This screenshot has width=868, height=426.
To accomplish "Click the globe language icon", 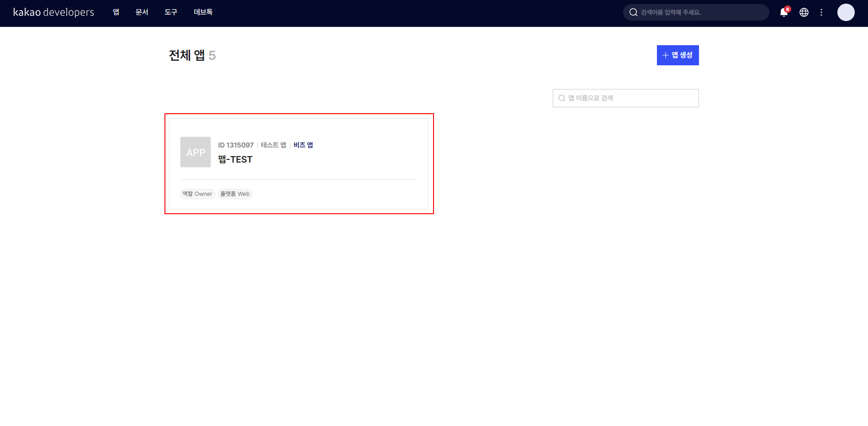I will click(804, 12).
